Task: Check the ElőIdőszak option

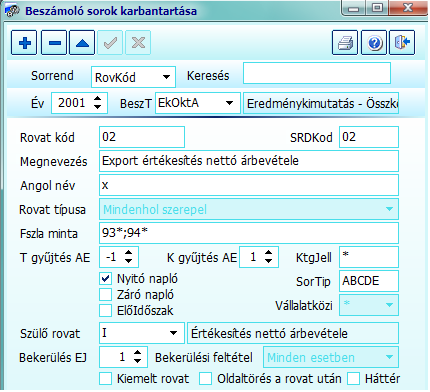Action: point(106,310)
